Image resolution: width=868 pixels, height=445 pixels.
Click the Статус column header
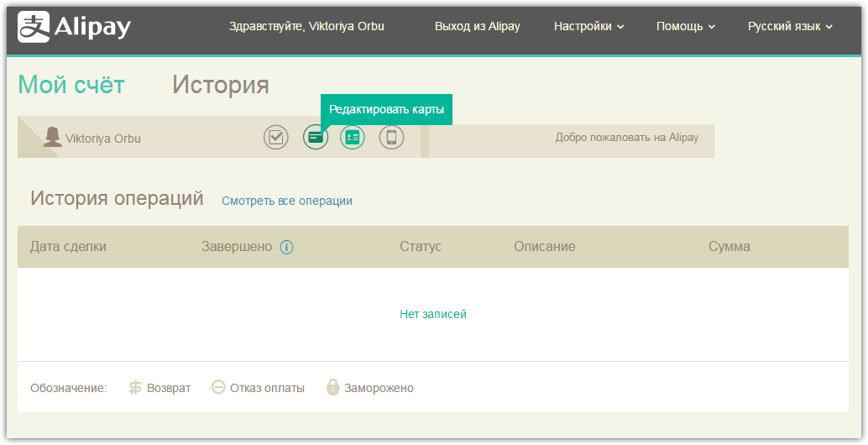(x=421, y=246)
